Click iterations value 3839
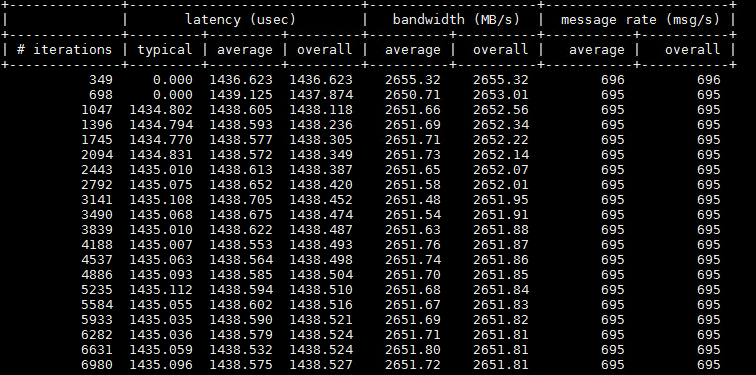The height and width of the screenshot is (375, 756). point(96,229)
